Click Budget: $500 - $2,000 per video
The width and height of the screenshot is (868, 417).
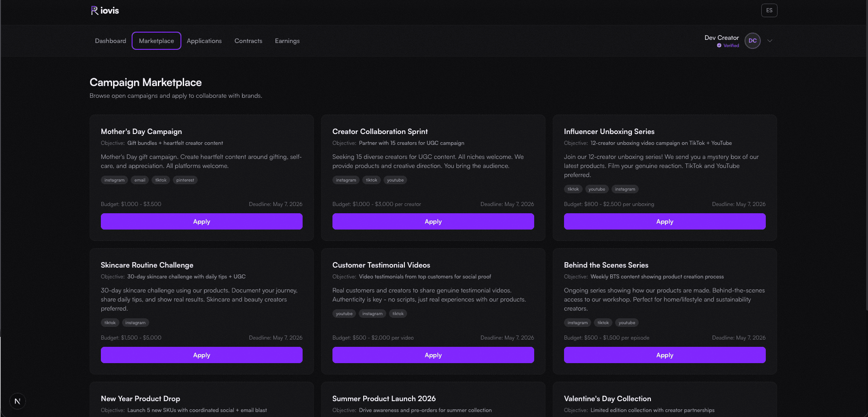pyautogui.click(x=373, y=338)
